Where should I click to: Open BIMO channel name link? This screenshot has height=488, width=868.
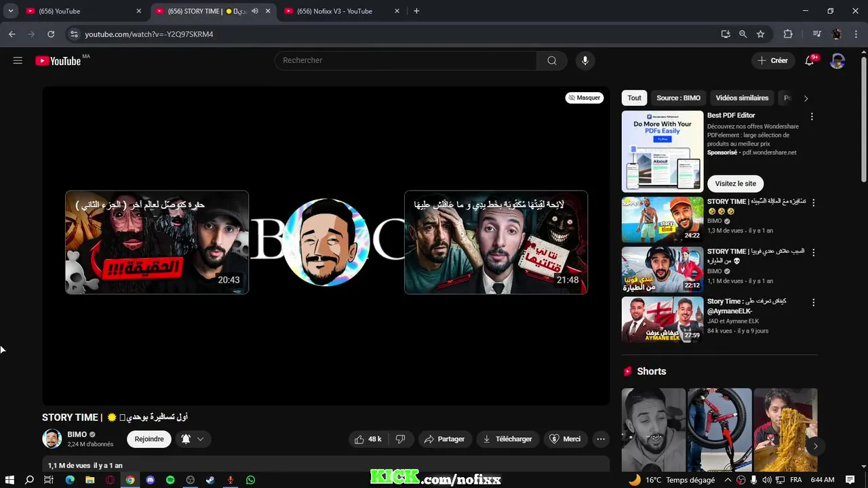click(x=77, y=434)
